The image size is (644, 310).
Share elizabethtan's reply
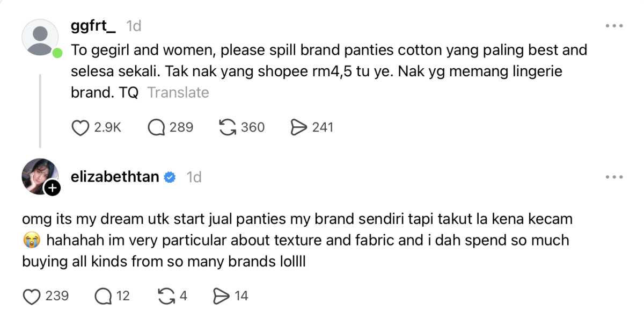(x=221, y=295)
